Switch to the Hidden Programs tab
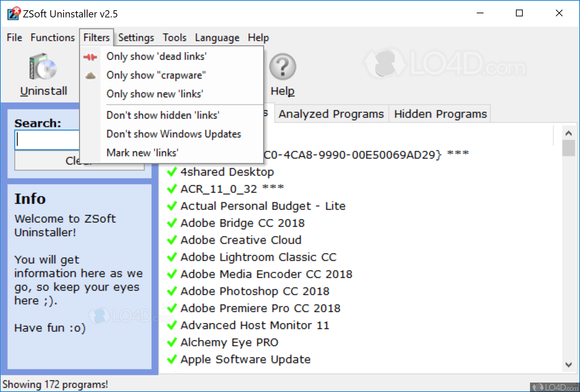Image resolution: width=580 pixels, height=392 pixels. [440, 114]
